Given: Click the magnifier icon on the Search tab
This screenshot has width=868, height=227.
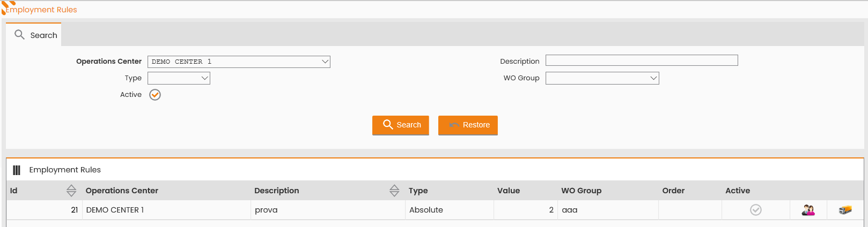Looking at the screenshot, I should [x=19, y=35].
